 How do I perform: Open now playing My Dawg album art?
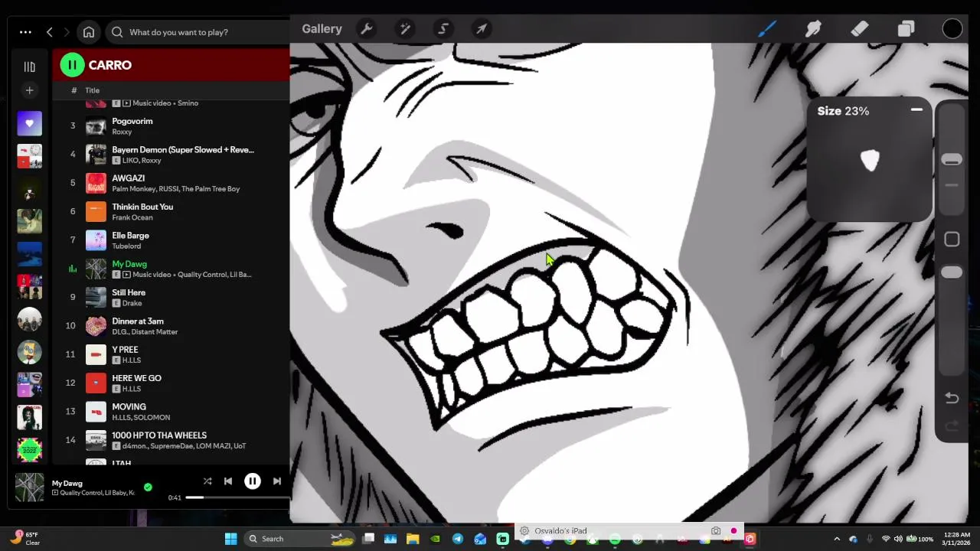point(29,487)
